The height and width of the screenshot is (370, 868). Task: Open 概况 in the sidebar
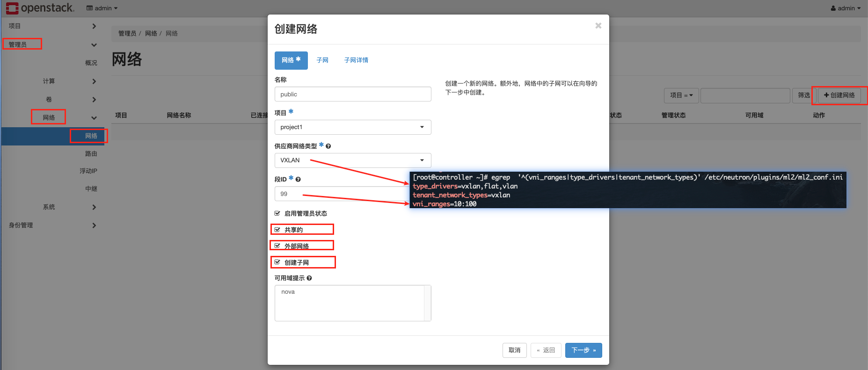[91, 63]
